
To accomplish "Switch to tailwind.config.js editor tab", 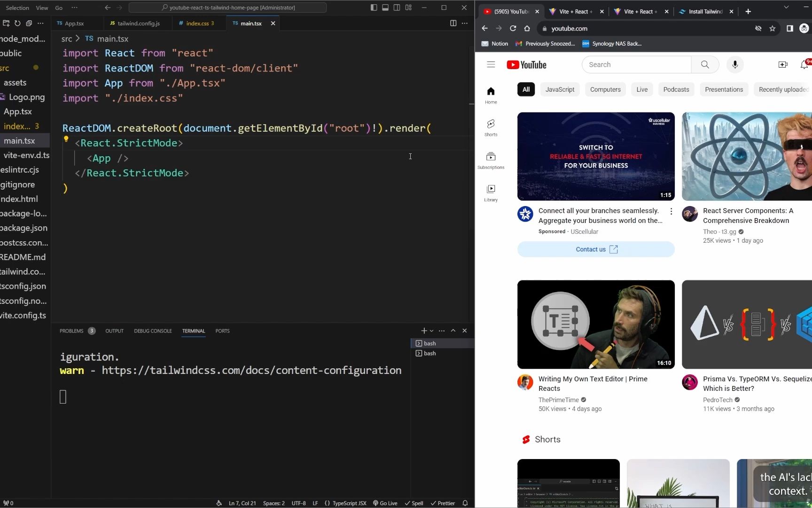I will coord(139,23).
